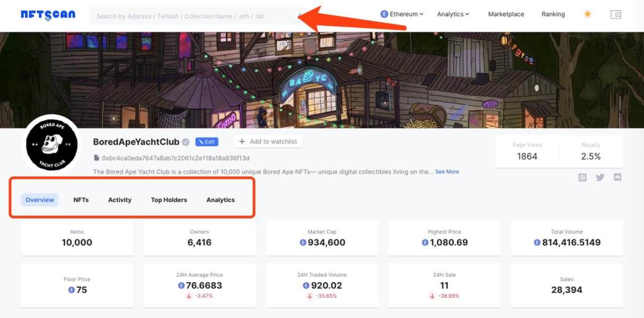The height and width of the screenshot is (318, 644).
Task: Click the blue Edit button
Action: point(207,142)
